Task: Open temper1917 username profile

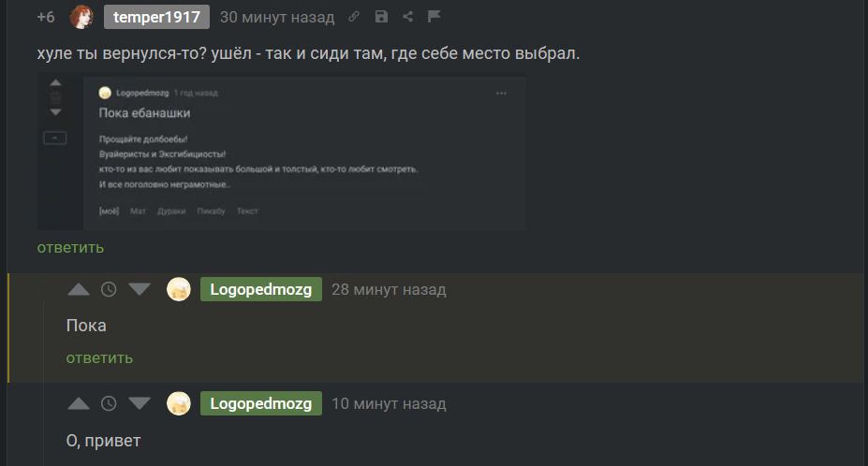Action: (156, 17)
